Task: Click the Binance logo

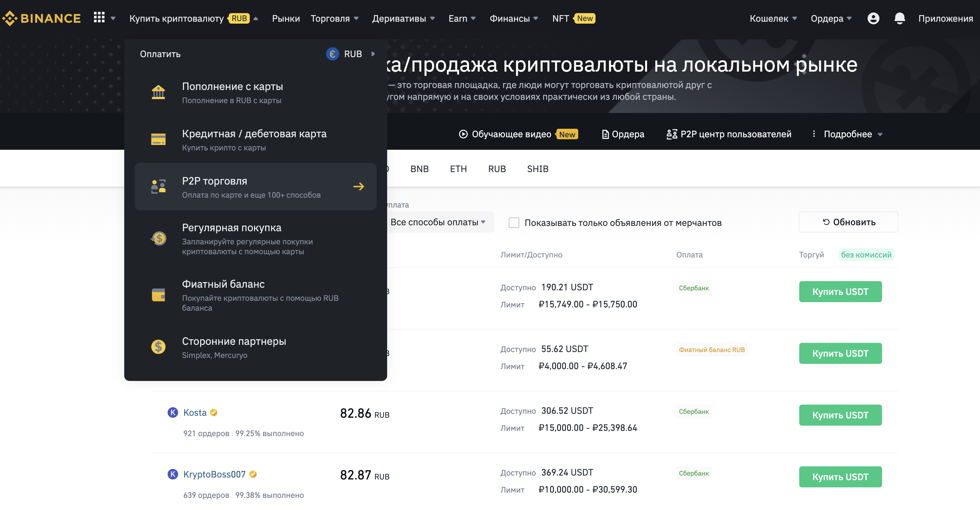Action: point(41,18)
